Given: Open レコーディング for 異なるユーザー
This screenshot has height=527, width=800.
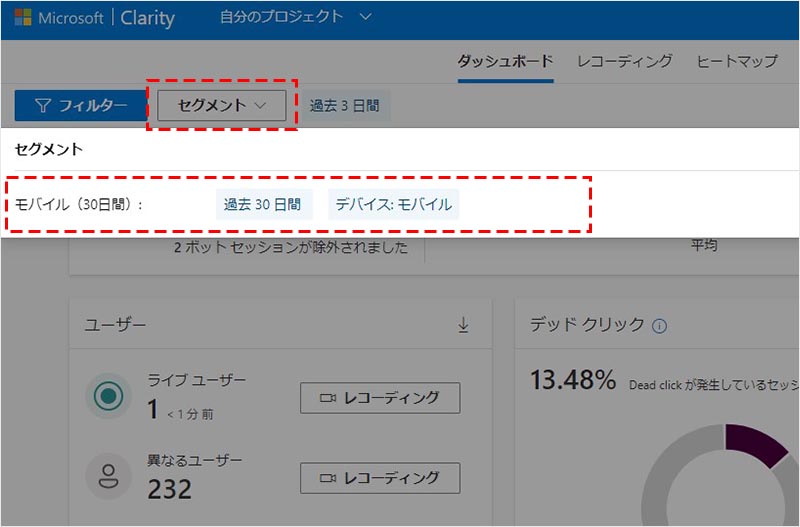Looking at the screenshot, I should coord(380,478).
